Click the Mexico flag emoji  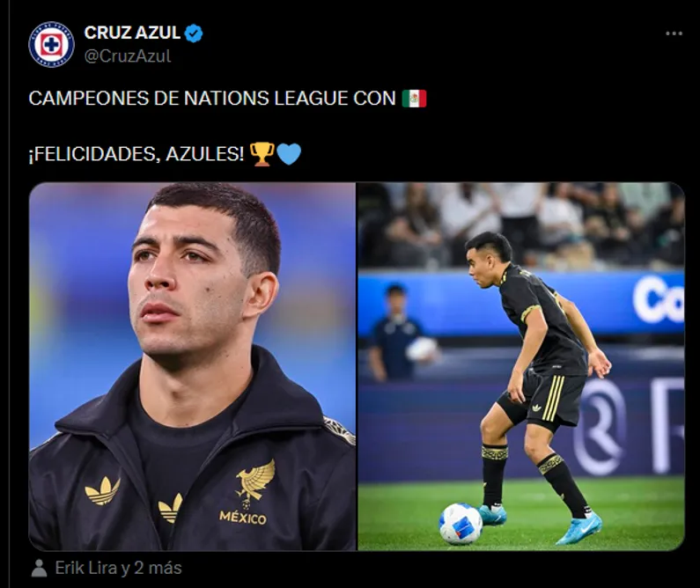pos(414,99)
